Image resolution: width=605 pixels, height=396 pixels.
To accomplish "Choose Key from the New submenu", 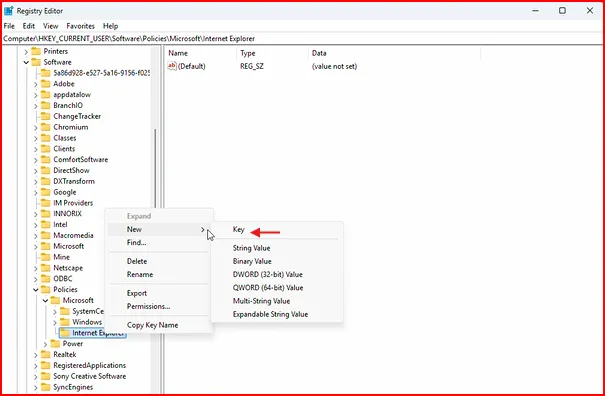I will coord(238,230).
